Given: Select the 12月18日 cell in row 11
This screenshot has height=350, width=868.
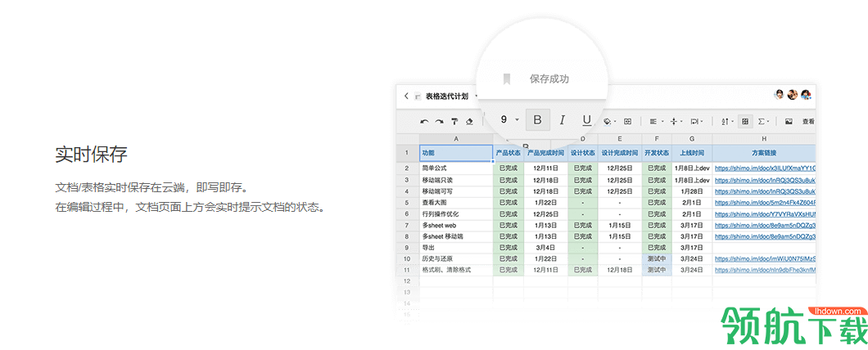Looking at the screenshot, I should click(x=619, y=270).
